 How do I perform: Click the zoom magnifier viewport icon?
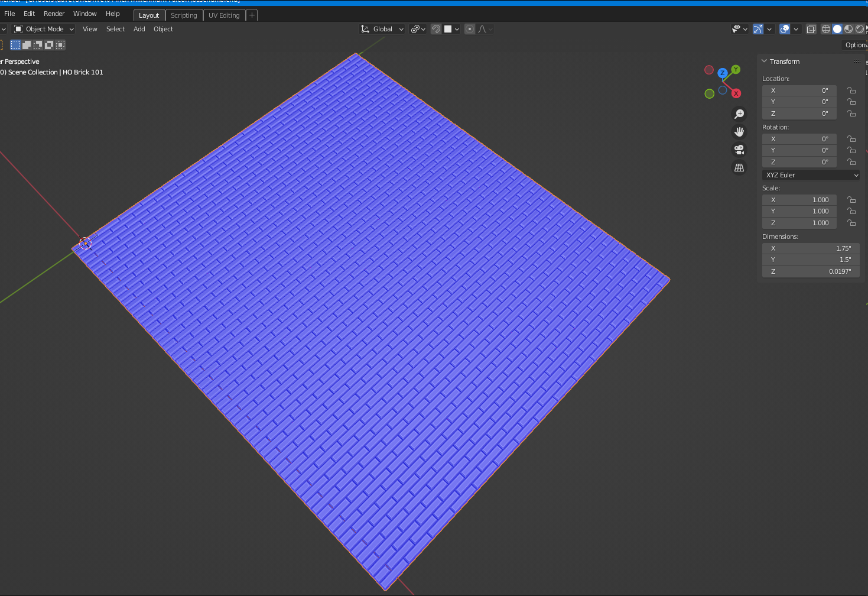(739, 114)
